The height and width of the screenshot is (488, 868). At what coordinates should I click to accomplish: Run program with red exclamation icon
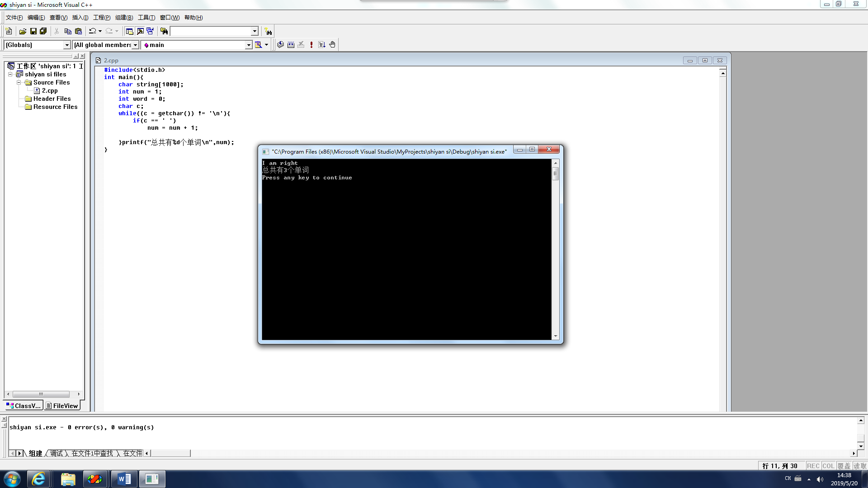[311, 45]
